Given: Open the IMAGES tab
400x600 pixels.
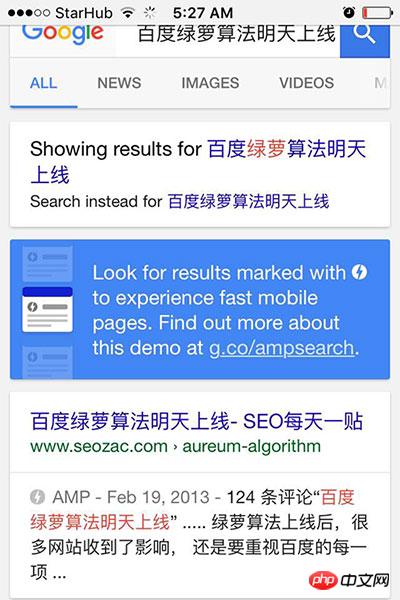Looking at the screenshot, I should 210,83.
